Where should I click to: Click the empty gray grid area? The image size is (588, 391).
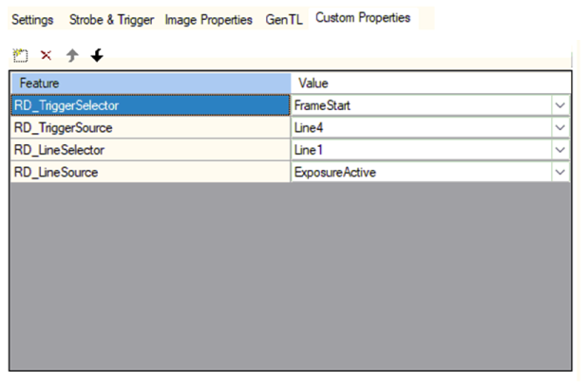click(290, 275)
